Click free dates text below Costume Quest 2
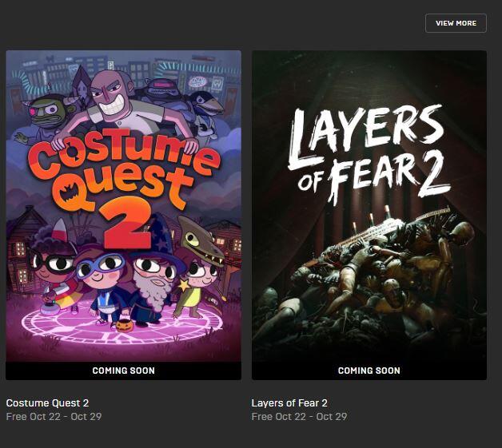This screenshot has width=502, height=448. (54, 417)
